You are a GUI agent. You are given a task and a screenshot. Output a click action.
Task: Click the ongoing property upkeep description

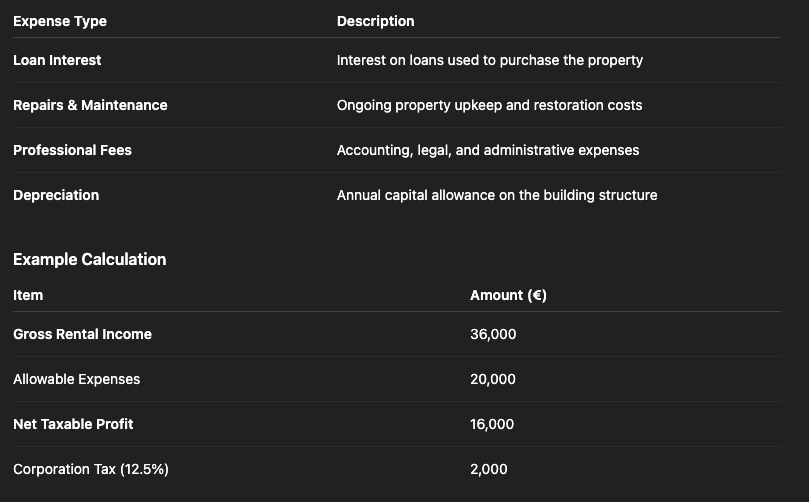[x=489, y=105]
